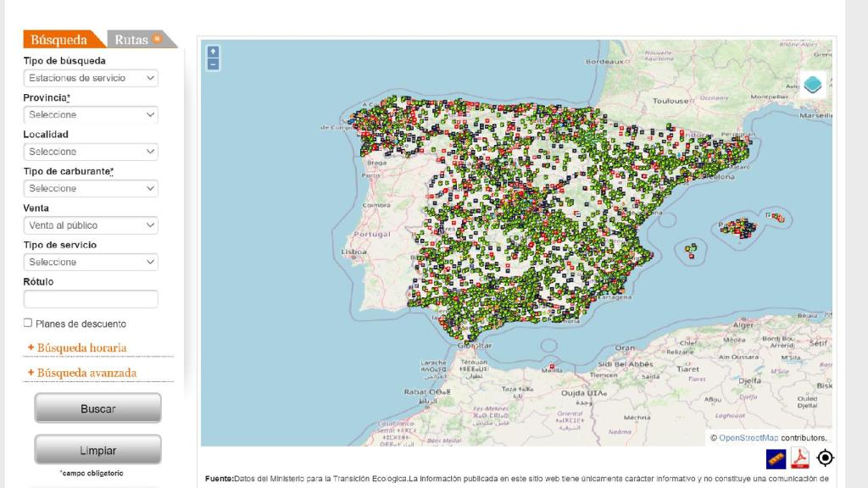Open the Tipo de servicio dropdown
Viewport: 868px width, 488px height.
[91, 262]
